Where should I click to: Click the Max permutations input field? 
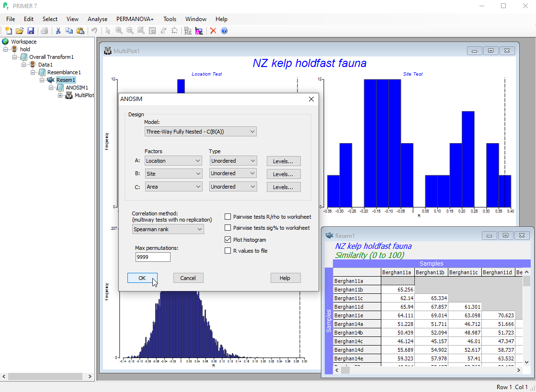coord(153,258)
